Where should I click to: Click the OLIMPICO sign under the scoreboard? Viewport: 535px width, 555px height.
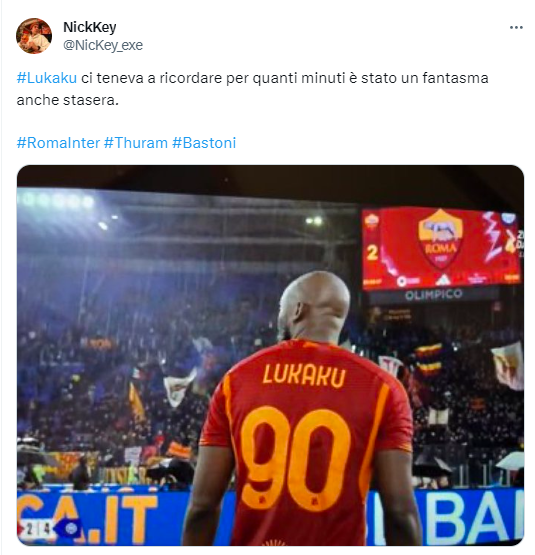433,294
